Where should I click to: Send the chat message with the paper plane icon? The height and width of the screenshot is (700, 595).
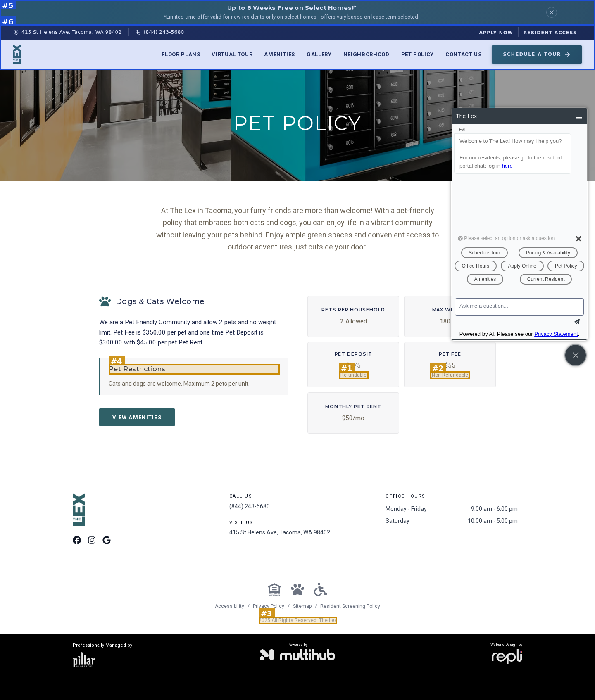pyautogui.click(x=577, y=321)
